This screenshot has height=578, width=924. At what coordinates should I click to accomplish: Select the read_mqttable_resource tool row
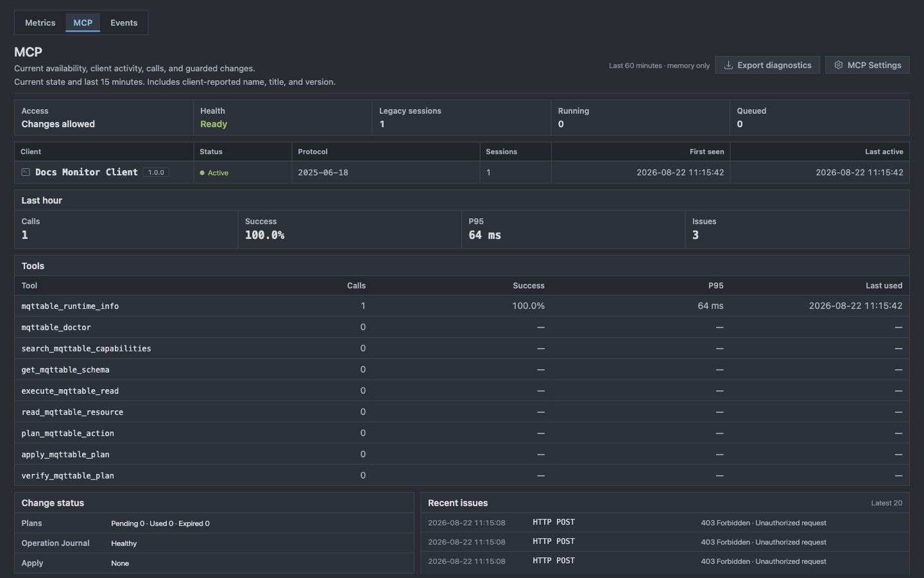462,412
